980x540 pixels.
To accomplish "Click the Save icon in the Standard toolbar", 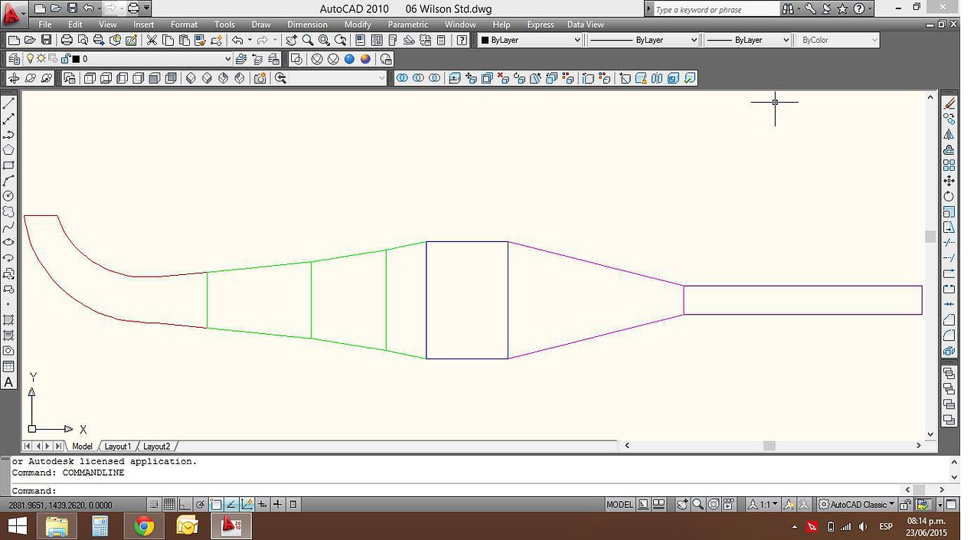I will pos(46,40).
